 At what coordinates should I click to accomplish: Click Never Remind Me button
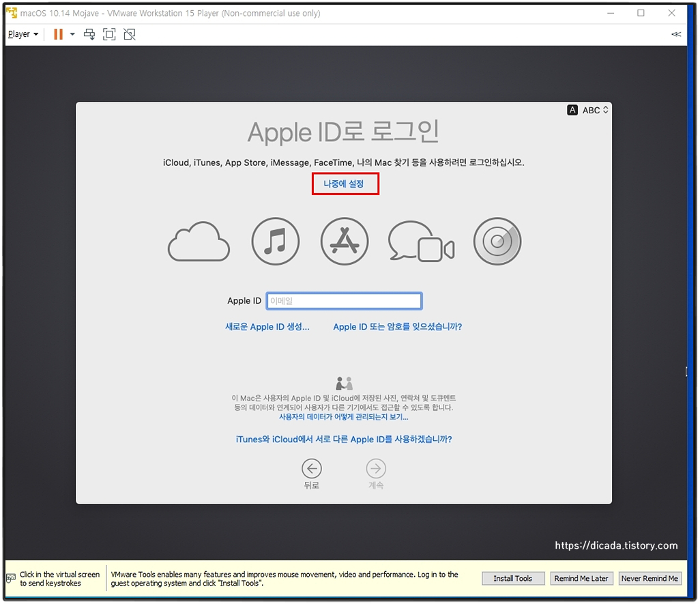650,579
